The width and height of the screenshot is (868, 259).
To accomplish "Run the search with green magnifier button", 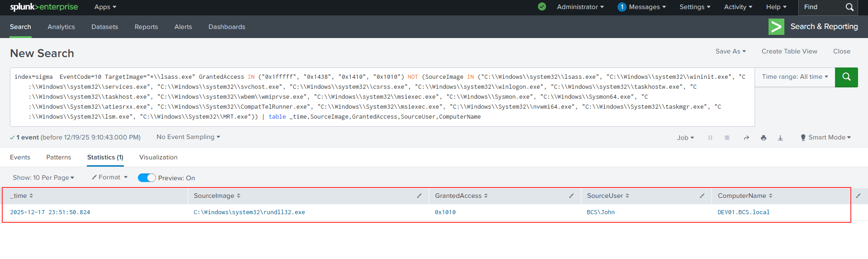I will [846, 77].
